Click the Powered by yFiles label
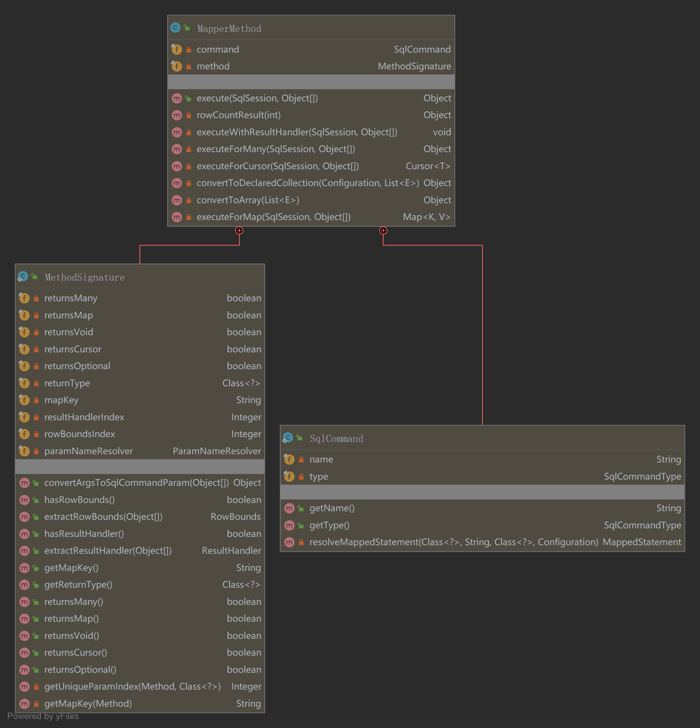The width and height of the screenshot is (700, 728). pos(43,716)
